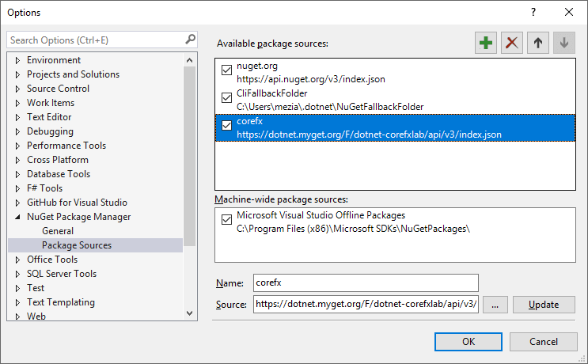Disable the corefx package source checkbox
Viewport: 588px width, 364px height.
[227, 126]
